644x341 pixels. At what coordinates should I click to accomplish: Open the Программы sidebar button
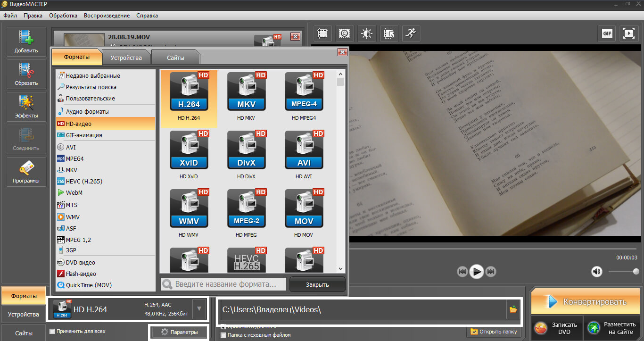click(x=26, y=172)
